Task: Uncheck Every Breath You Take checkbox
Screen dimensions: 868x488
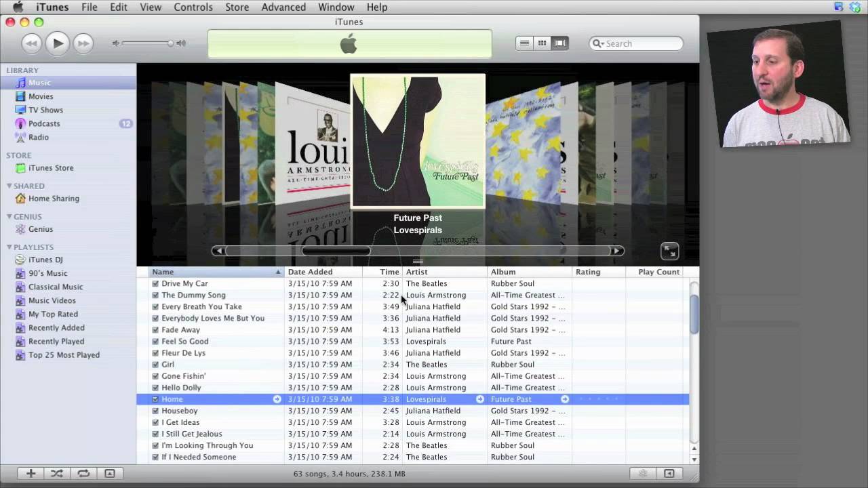Action: (155, 306)
